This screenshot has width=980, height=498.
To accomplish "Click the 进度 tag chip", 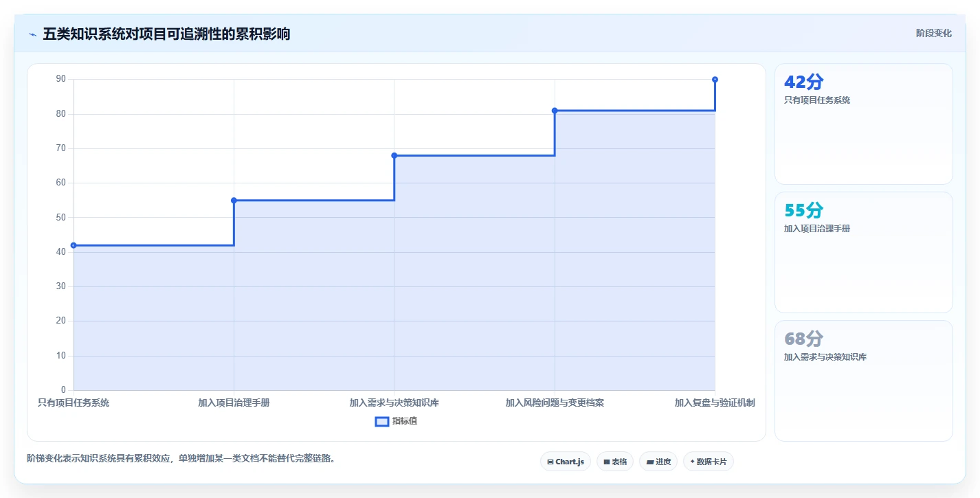I will click(658, 462).
